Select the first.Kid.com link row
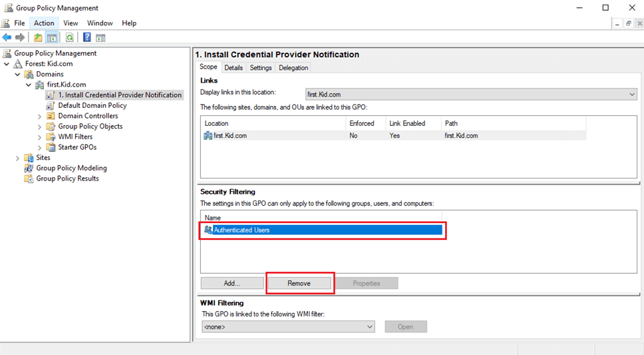 [x=393, y=135]
